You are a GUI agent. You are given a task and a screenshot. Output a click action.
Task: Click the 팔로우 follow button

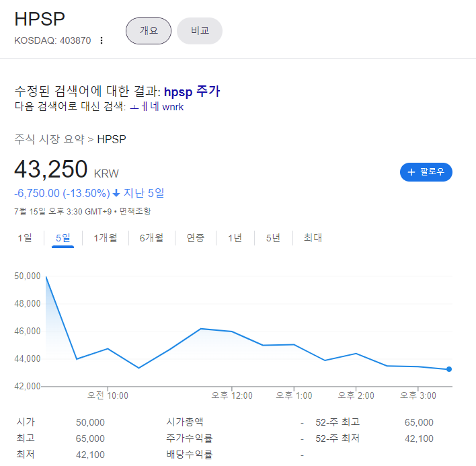(426, 172)
